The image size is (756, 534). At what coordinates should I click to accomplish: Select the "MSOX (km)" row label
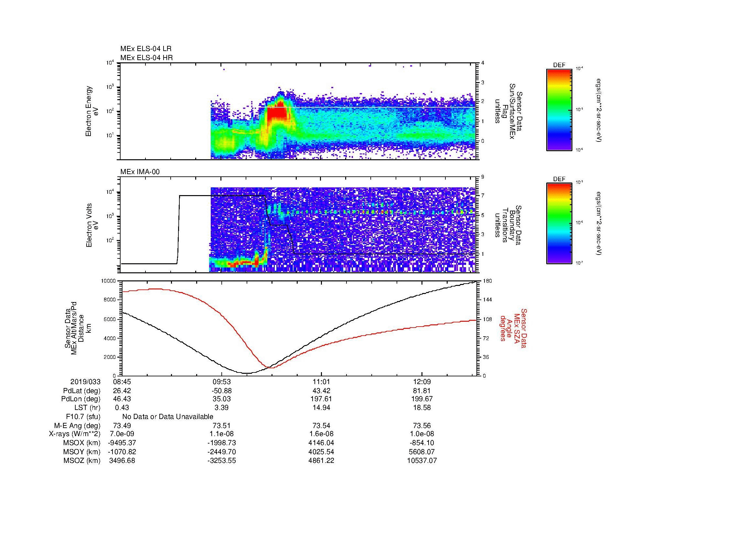[82, 443]
